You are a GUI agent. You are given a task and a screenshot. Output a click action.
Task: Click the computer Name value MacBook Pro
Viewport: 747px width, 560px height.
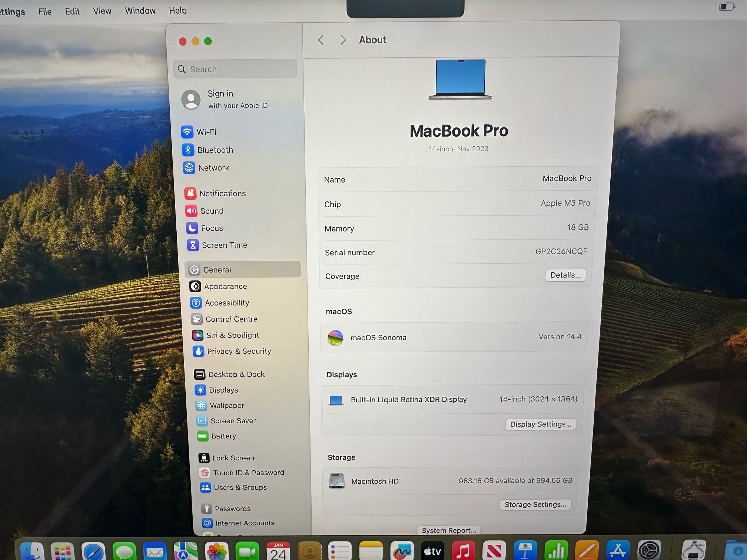[567, 179]
